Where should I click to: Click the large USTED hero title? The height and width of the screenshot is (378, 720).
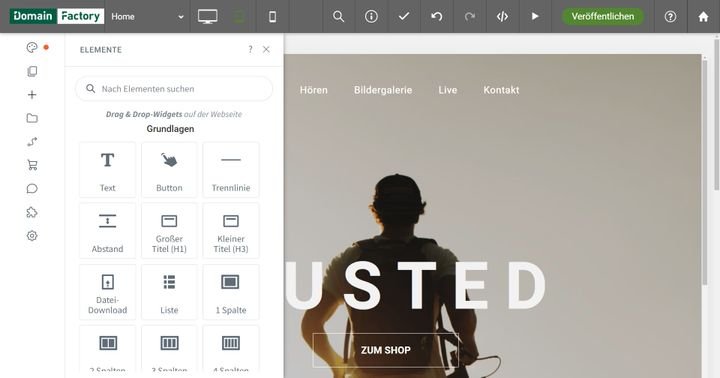[416, 286]
